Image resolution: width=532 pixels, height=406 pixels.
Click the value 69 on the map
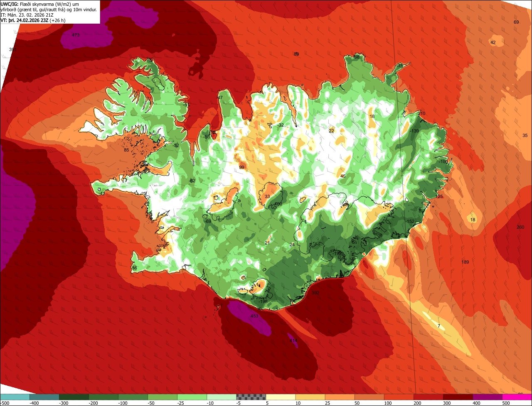[516, 22]
